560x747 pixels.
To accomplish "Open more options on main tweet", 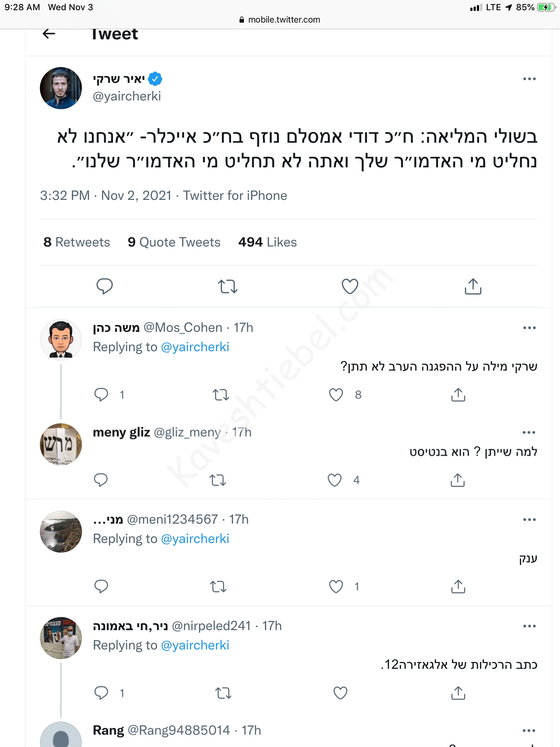I will pos(529,79).
